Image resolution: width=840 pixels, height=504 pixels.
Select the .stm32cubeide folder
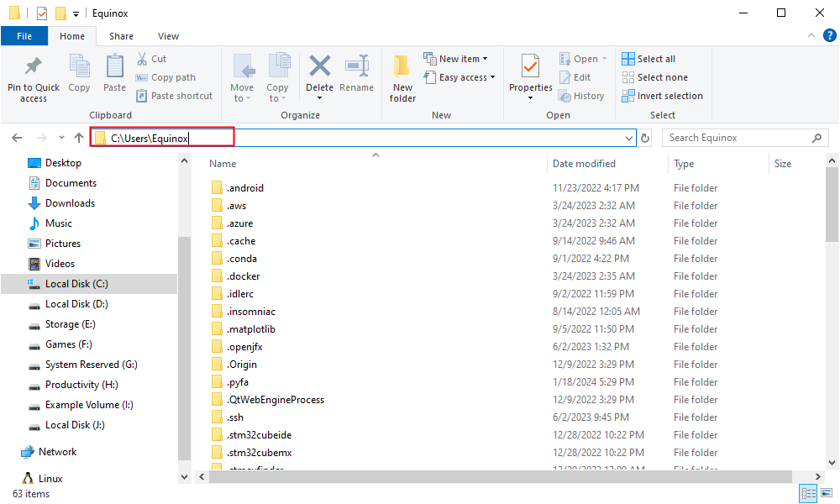259,435
